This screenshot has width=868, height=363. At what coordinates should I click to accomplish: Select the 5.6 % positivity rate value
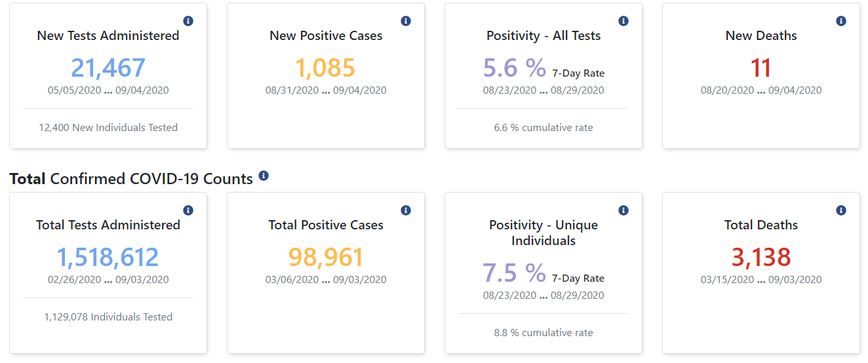[x=515, y=68]
